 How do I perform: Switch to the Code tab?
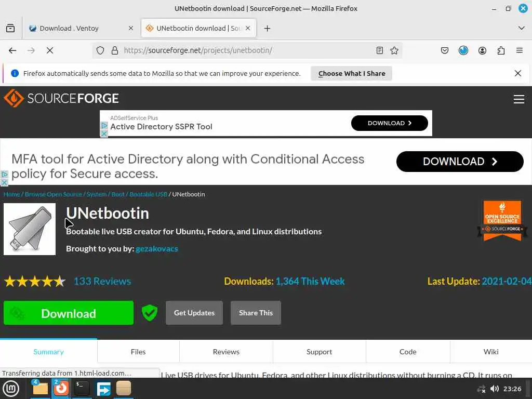[x=408, y=352]
